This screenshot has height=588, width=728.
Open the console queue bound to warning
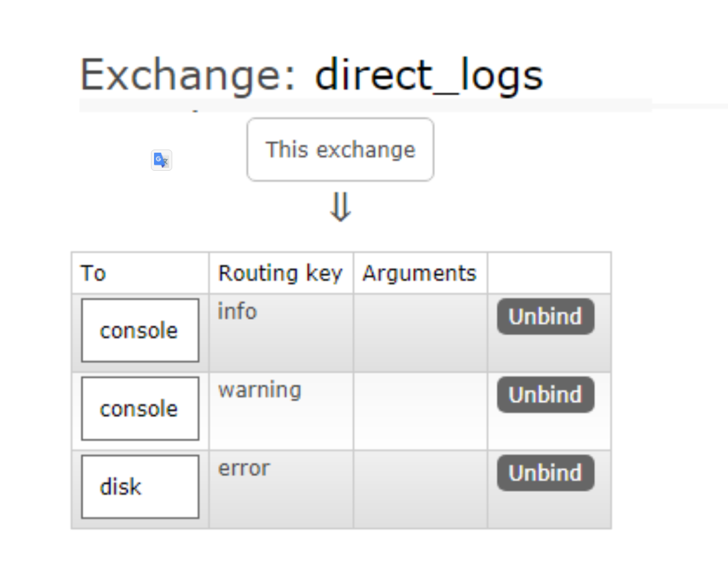tap(140, 408)
